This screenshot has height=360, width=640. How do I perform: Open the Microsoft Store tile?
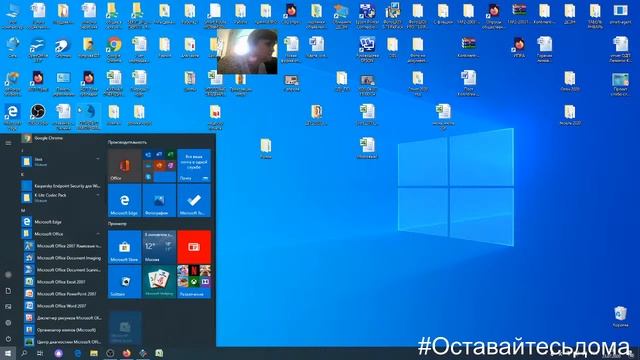[x=124, y=247]
